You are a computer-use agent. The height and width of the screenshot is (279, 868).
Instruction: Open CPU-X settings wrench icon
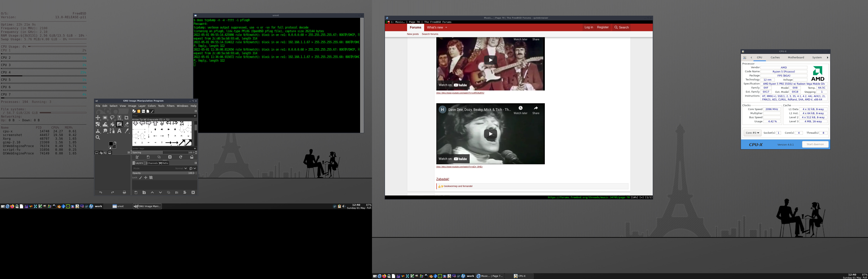pyautogui.click(x=745, y=58)
